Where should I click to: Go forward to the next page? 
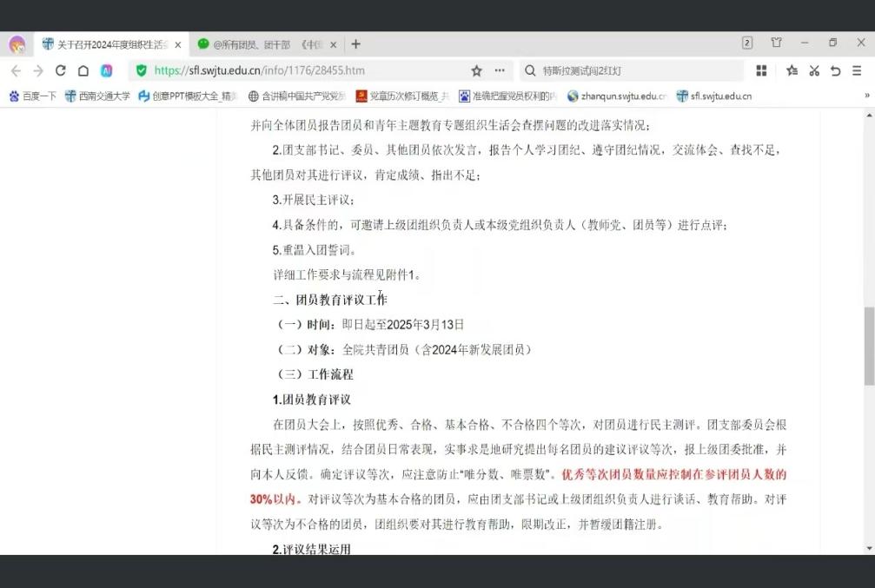coord(38,71)
